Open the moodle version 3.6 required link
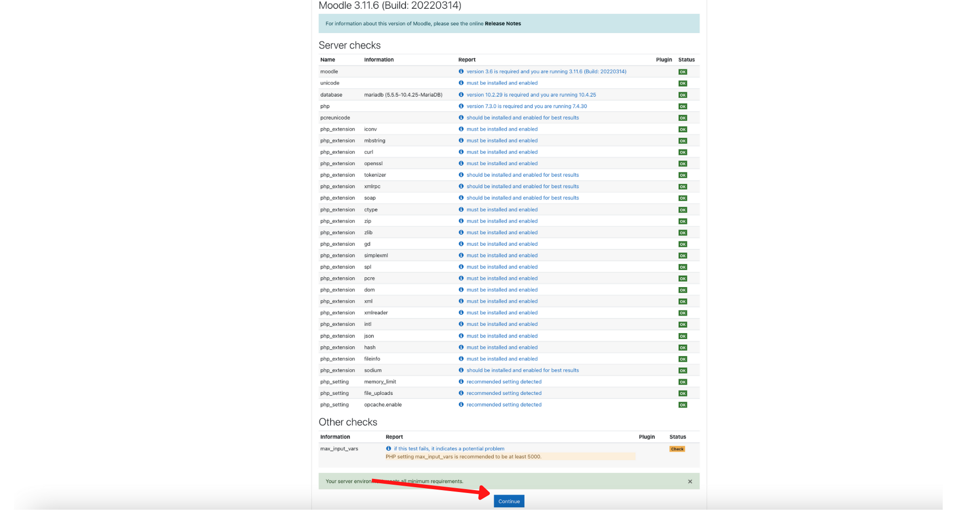Screen dimensions: 980x510 point(546,71)
